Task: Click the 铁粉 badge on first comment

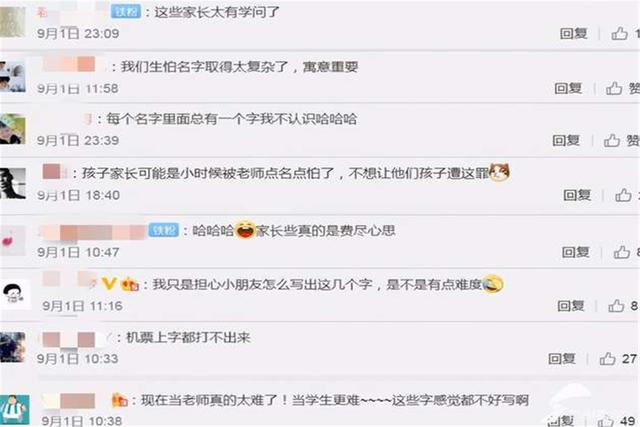Action: click(x=125, y=12)
